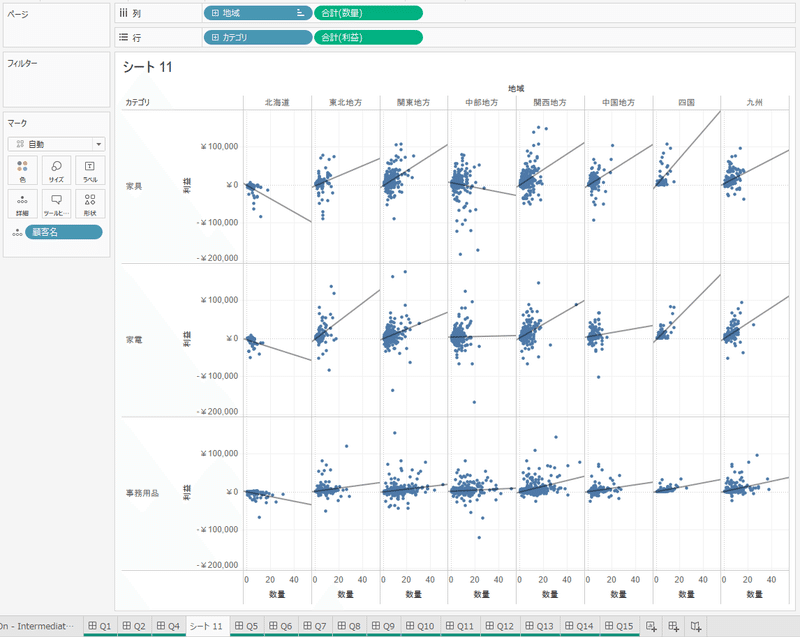Click the new worksheet icon

(x=651, y=626)
